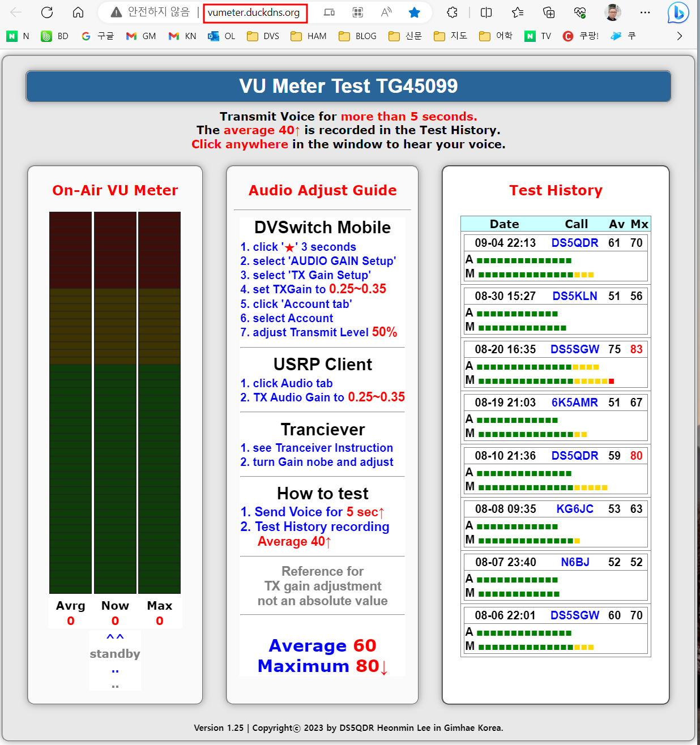Viewport: 700px width, 745px height.
Task: Click the Now VU meter bar
Action: [115, 403]
